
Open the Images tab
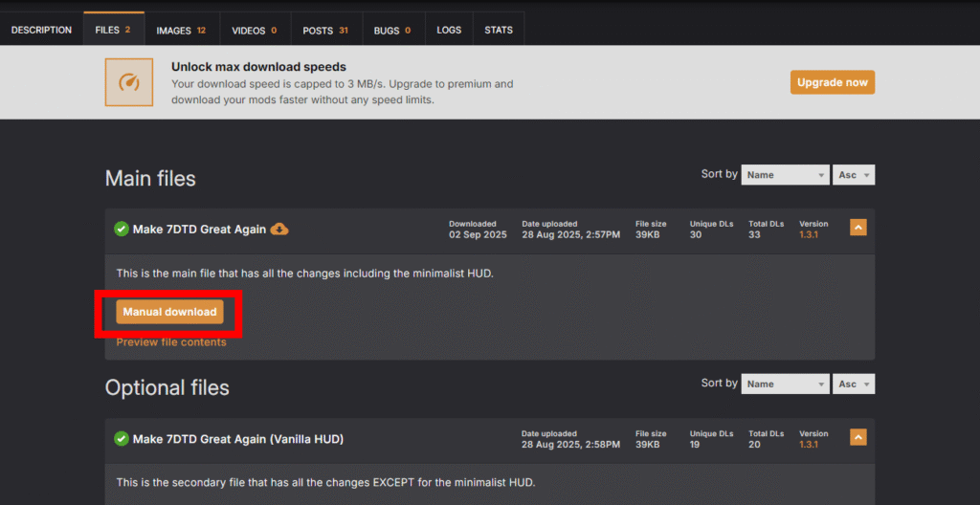181,30
